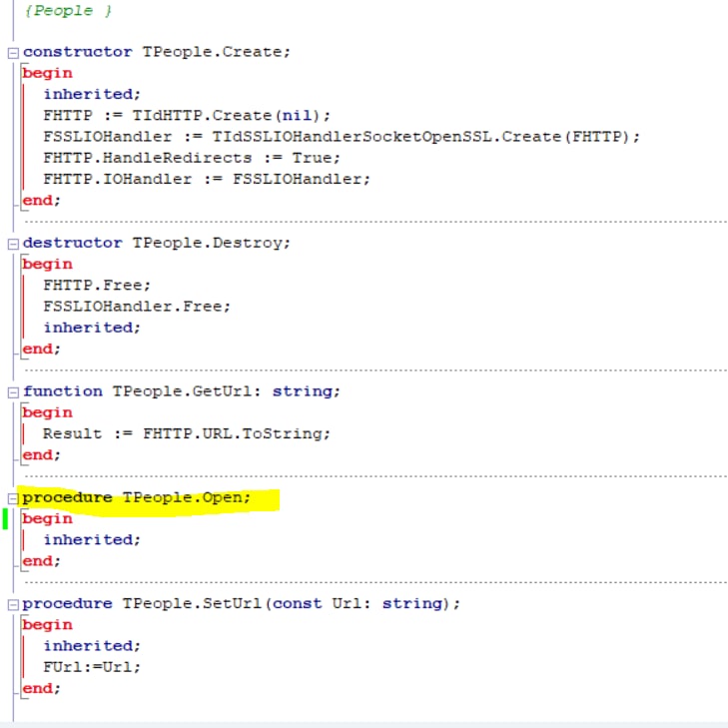
Task: Collapse the function TPeople.GetUrl block
Action: [x=13, y=392]
